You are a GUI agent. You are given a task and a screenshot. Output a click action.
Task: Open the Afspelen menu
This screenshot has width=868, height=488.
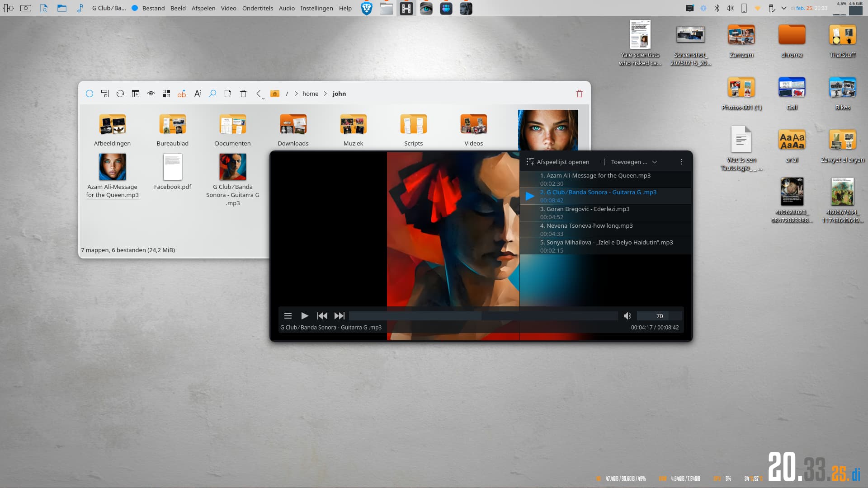click(x=203, y=8)
